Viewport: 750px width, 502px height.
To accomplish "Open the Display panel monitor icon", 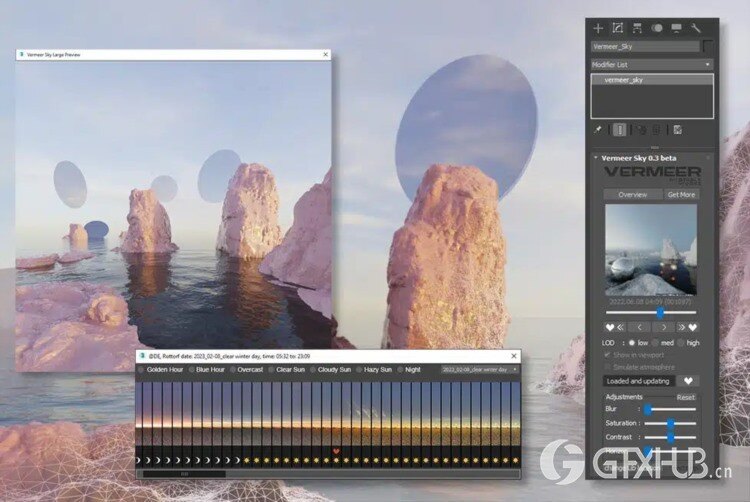I will (676, 28).
